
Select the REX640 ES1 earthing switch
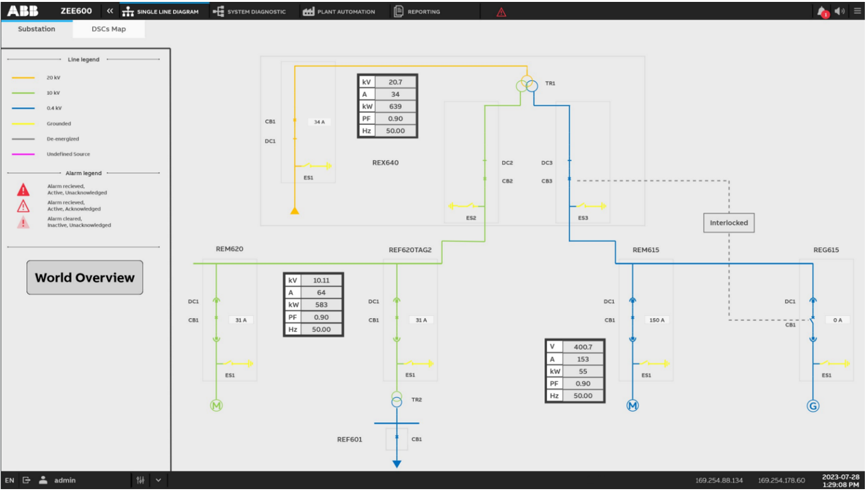pos(313,166)
